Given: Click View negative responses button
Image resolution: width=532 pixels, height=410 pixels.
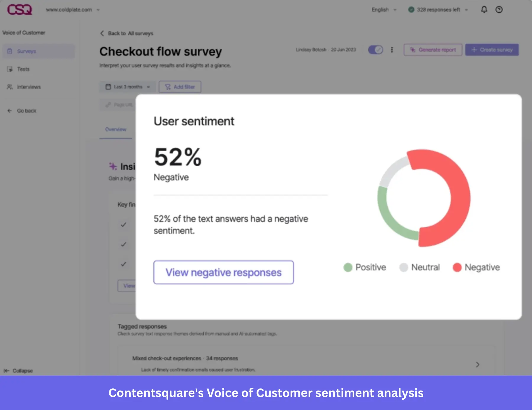Looking at the screenshot, I should point(223,272).
